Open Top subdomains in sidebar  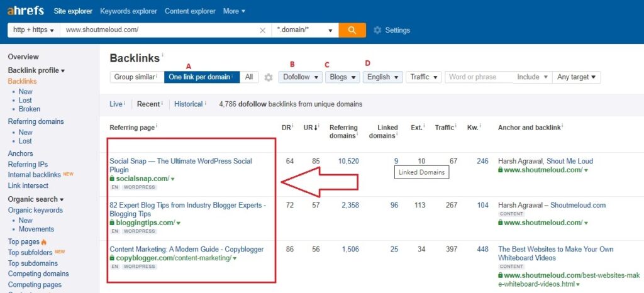point(33,263)
